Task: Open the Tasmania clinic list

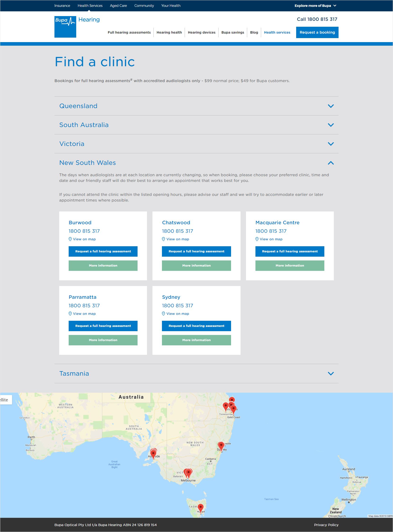Action: pyautogui.click(x=196, y=374)
